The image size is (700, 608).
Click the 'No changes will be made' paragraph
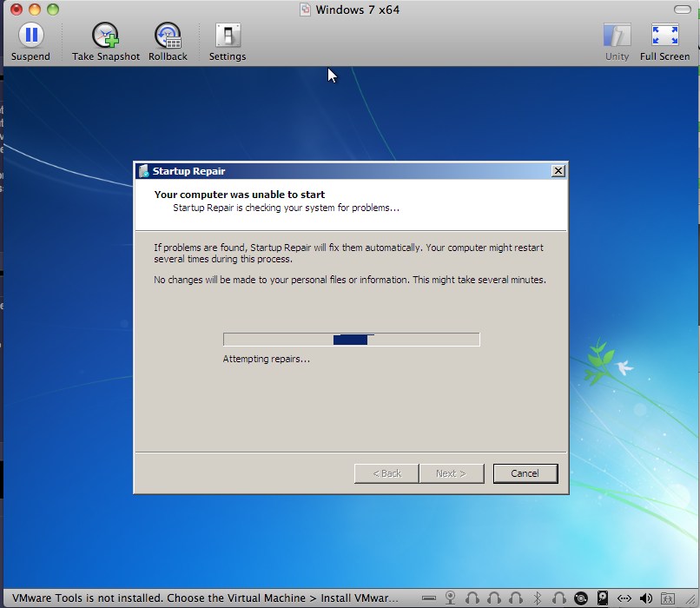(x=350, y=280)
